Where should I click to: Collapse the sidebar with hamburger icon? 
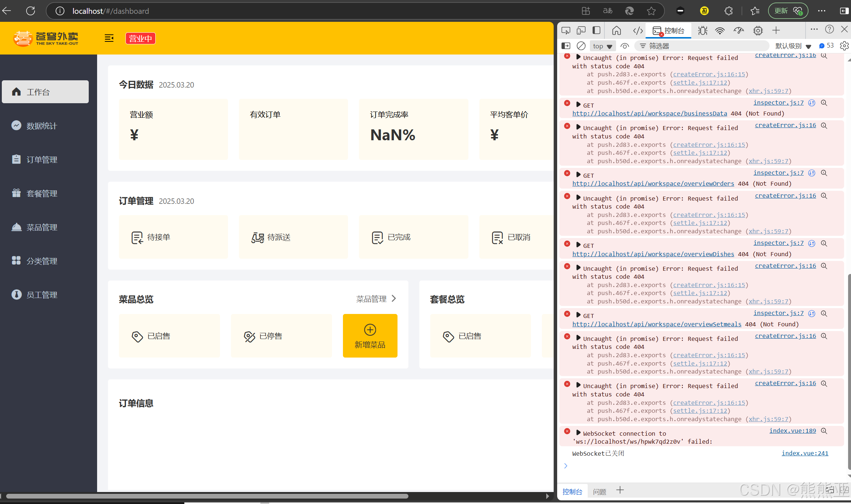click(x=109, y=38)
